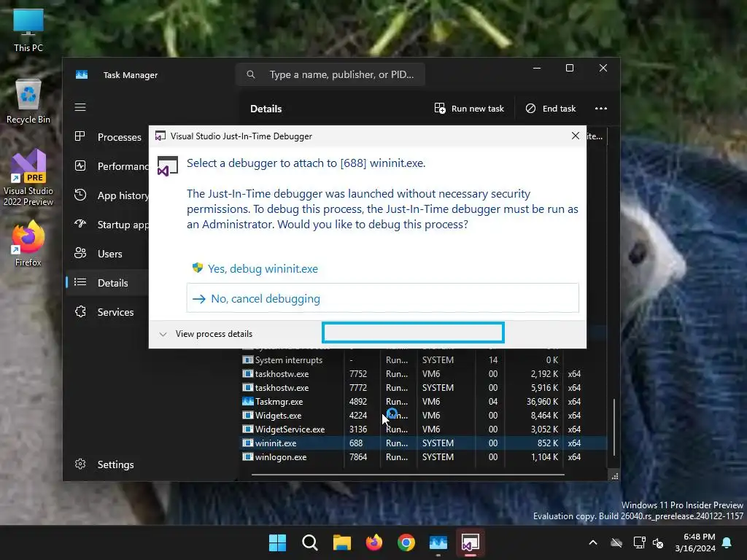The image size is (747, 560).
Task: Select the winlogon.exe process row
Action: [x=424, y=456]
